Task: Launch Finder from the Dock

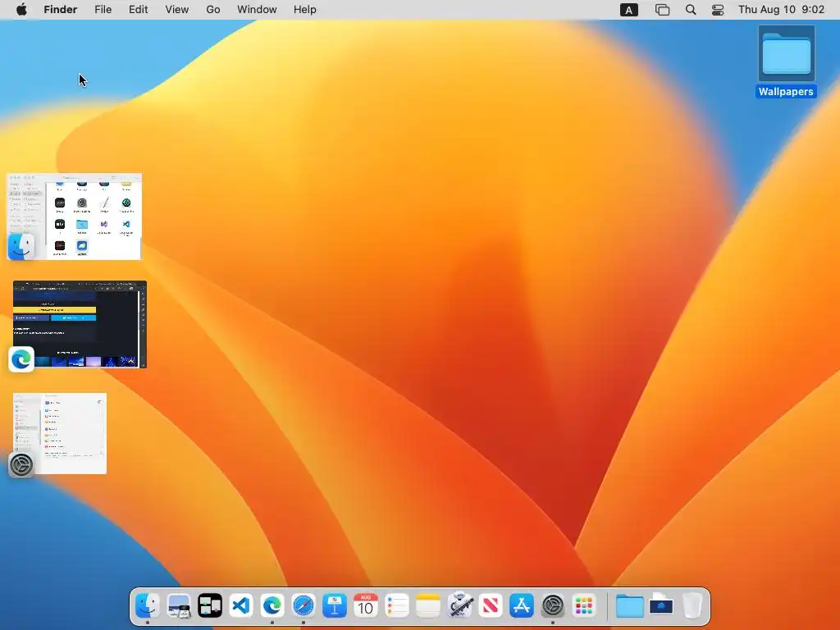Action: coord(148,606)
